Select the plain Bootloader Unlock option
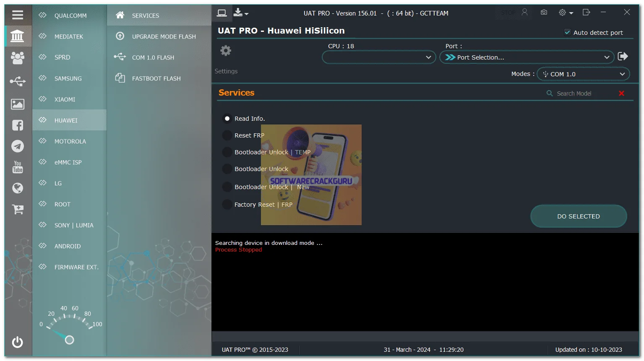 point(227,169)
